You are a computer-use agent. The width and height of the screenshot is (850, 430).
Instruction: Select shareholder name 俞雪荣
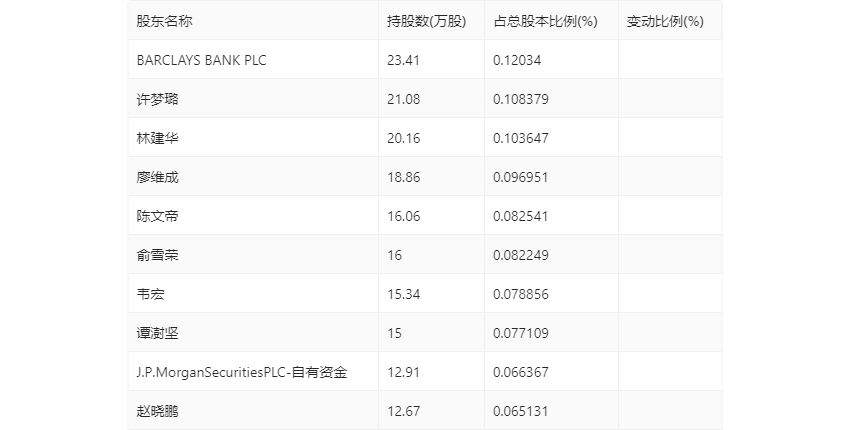(157, 255)
